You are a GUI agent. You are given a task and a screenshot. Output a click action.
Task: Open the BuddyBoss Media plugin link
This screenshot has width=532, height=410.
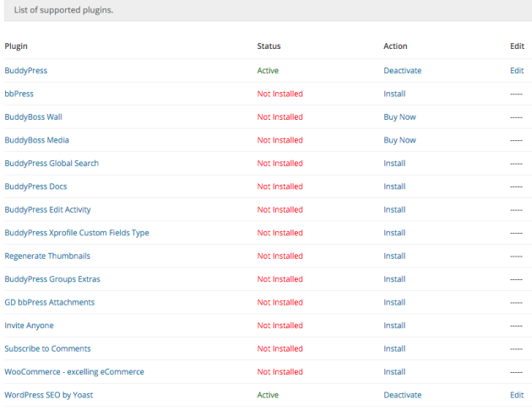[36, 140]
